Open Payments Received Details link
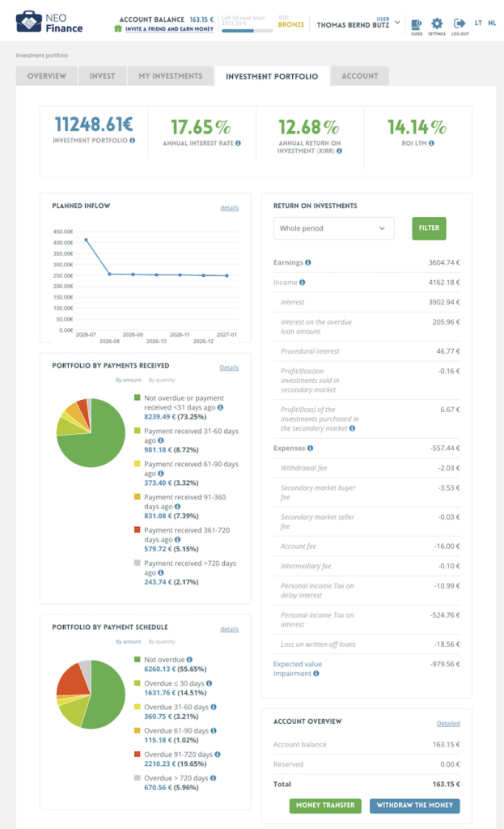504x829 pixels. pos(229,368)
